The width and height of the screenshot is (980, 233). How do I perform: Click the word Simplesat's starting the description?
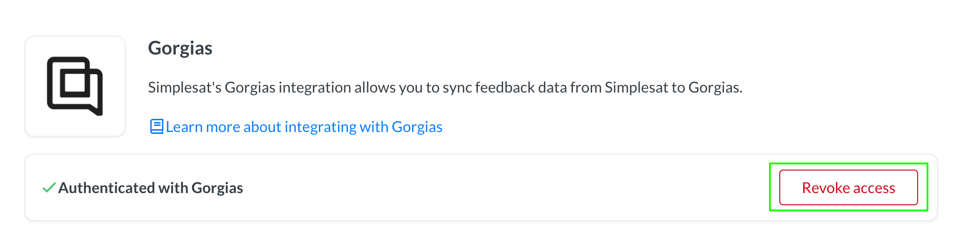pyautogui.click(x=185, y=87)
